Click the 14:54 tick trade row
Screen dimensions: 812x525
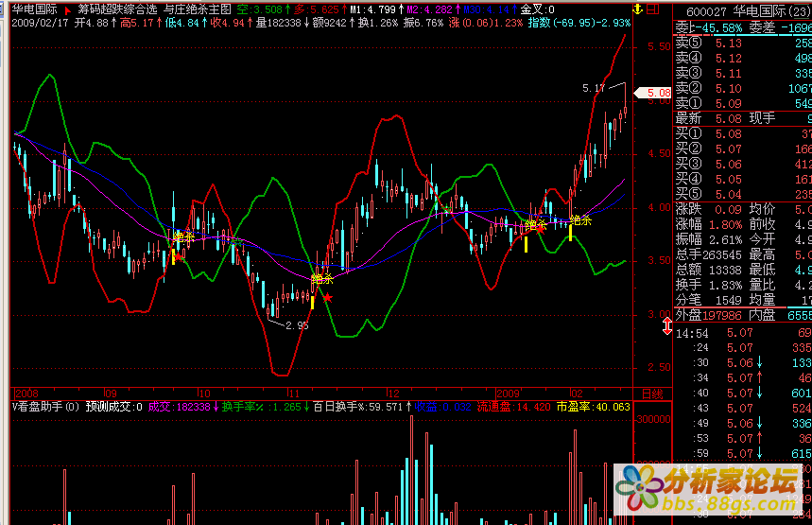[x=743, y=333]
